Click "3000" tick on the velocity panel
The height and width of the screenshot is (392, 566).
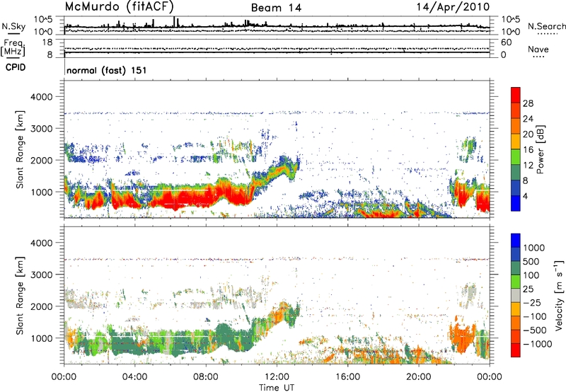click(42, 275)
